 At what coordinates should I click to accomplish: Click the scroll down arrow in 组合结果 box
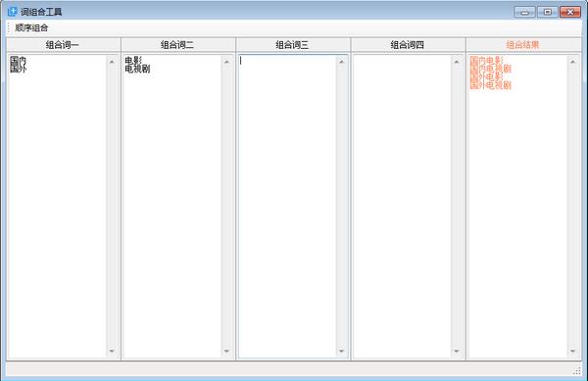[572, 351]
